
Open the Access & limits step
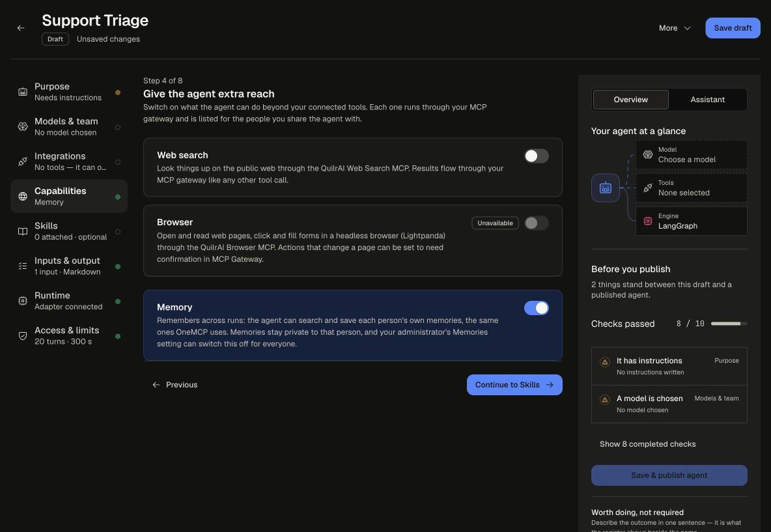pos(69,336)
